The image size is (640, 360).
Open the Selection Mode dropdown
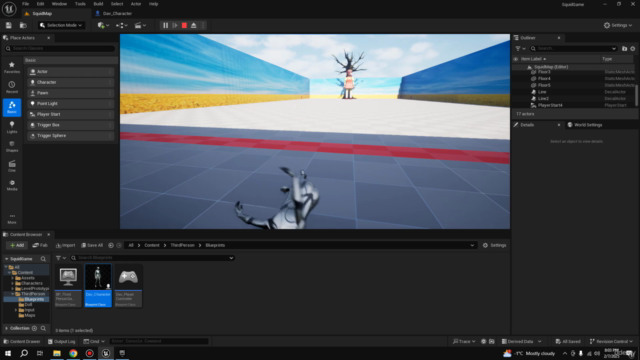(x=61, y=25)
